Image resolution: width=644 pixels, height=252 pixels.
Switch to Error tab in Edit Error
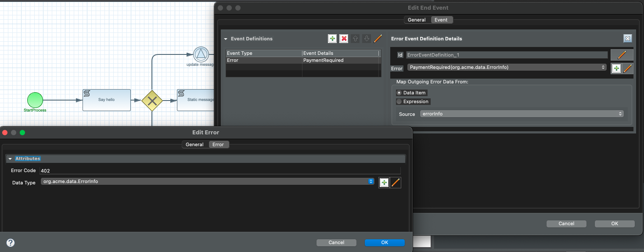tap(218, 144)
